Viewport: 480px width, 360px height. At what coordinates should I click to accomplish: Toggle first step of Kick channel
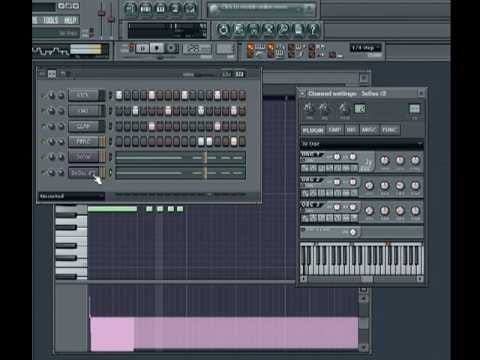[x=119, y=95]
